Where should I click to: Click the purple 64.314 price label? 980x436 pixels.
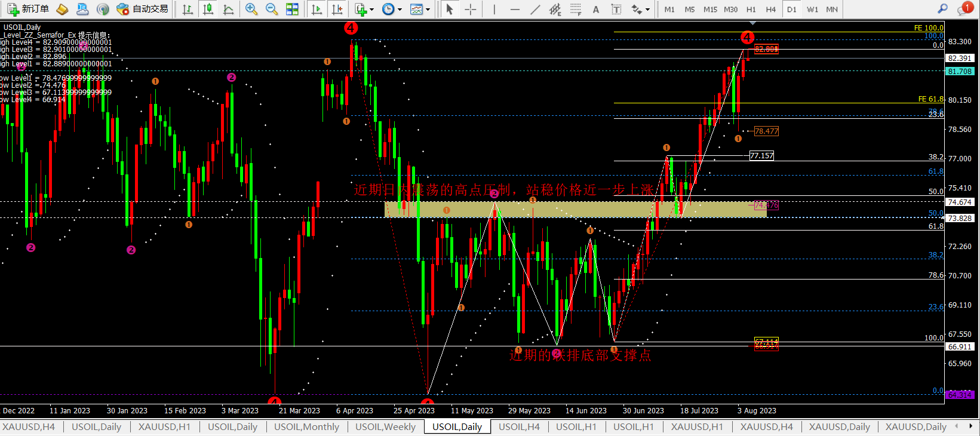pyautogui.click(x=960, y=395)
